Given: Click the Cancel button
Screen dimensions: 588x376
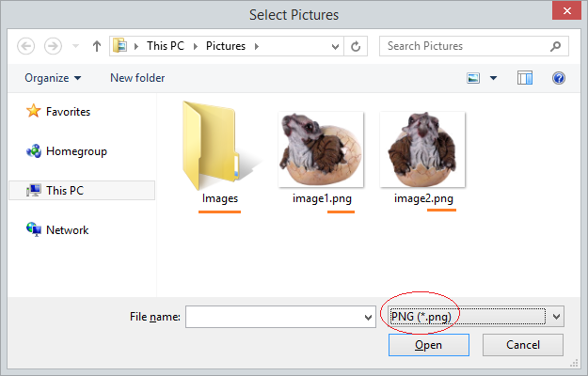Looking at the screenshot, I should point(523,345).
